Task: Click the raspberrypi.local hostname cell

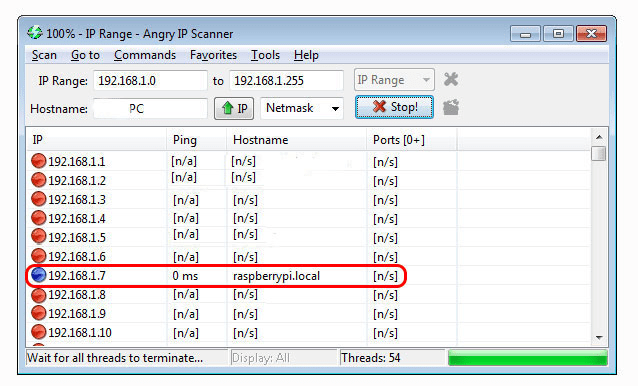Action: tap(276, 276)
